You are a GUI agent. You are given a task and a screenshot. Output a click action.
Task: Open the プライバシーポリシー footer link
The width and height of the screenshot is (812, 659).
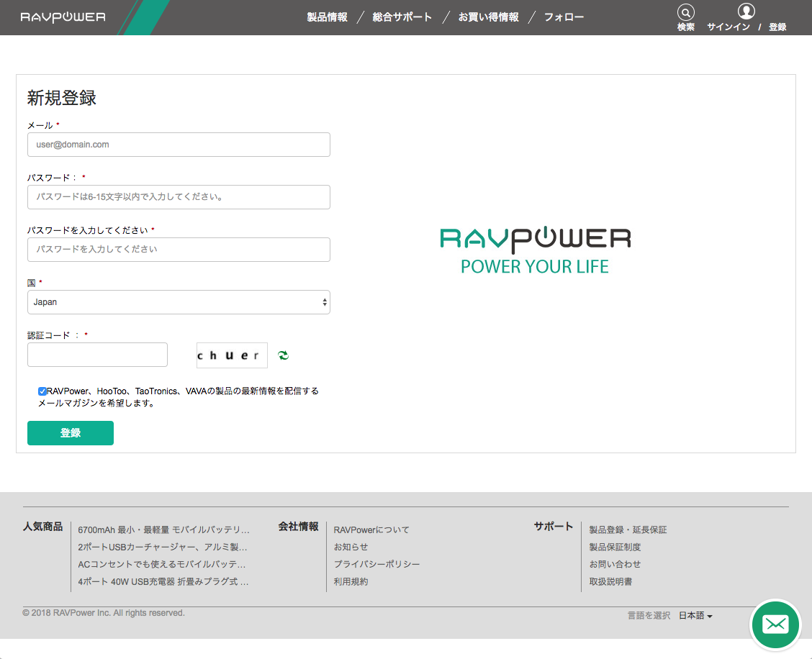pyautogui.click(x=376, y=564)
